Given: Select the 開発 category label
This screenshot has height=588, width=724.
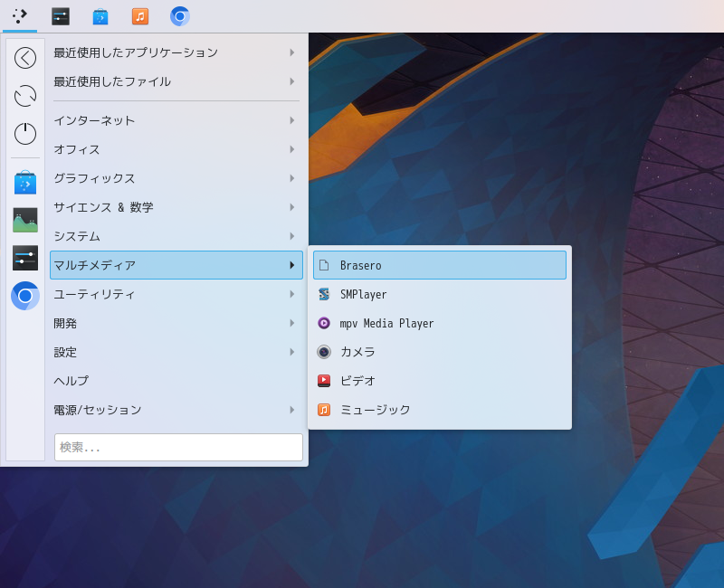Looking at the screenshot, I should point(65,323).
